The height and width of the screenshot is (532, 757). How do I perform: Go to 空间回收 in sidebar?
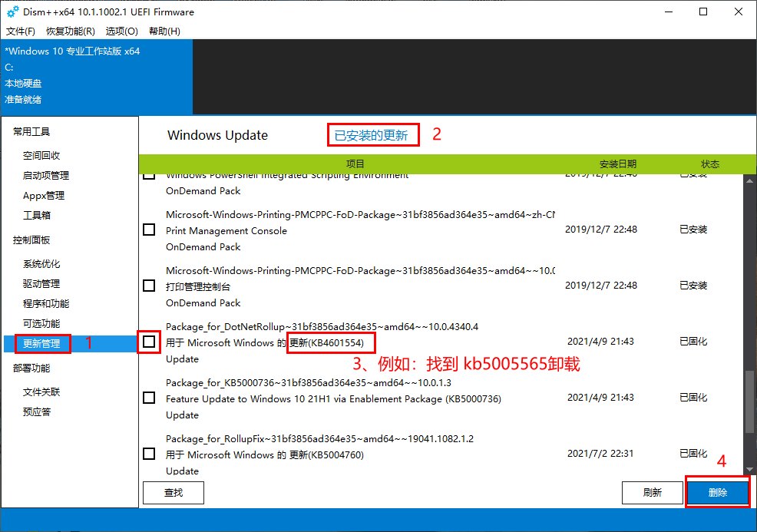41,155
